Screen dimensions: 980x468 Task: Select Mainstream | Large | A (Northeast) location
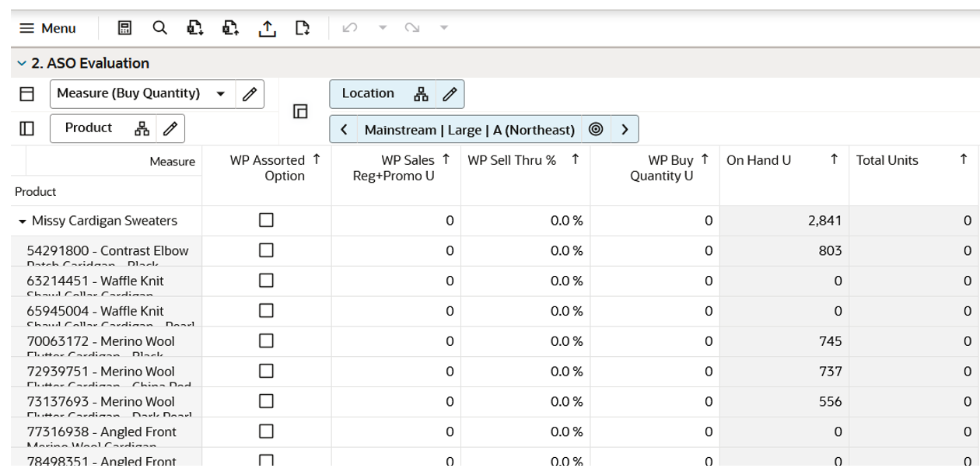[469, 130]
